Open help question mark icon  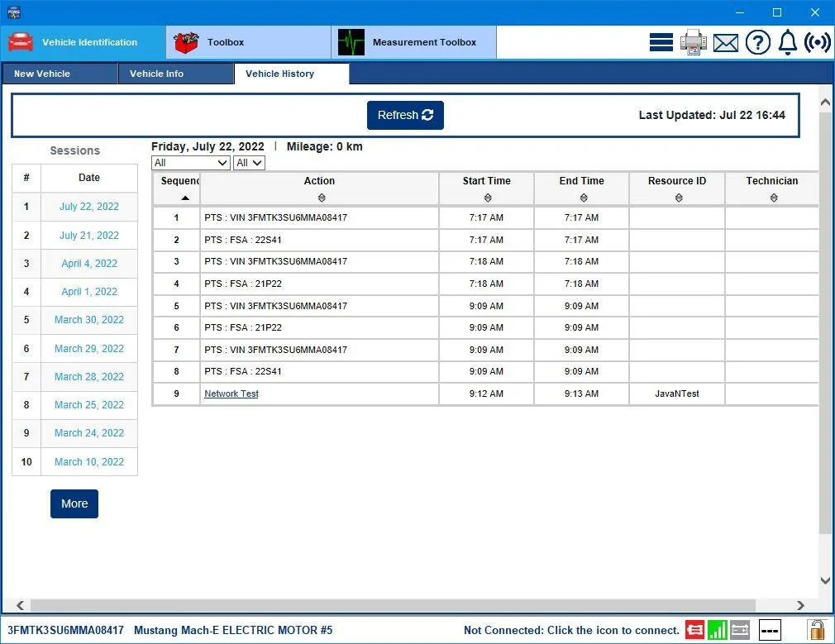(x=757, y=42)
